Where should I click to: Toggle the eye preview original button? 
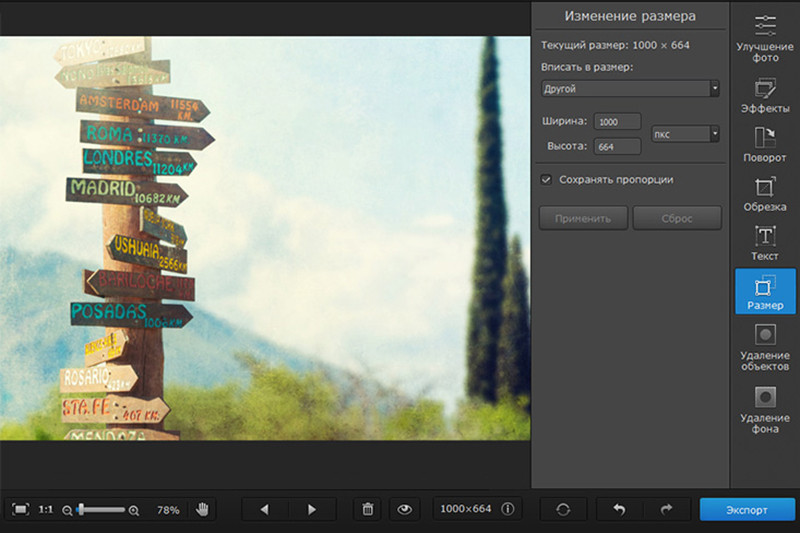(405, 509)
